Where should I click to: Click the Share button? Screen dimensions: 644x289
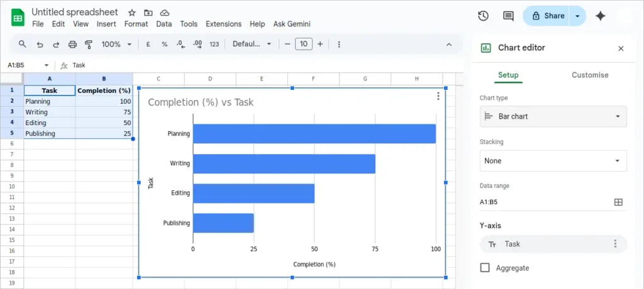click(x=547, y=16)
